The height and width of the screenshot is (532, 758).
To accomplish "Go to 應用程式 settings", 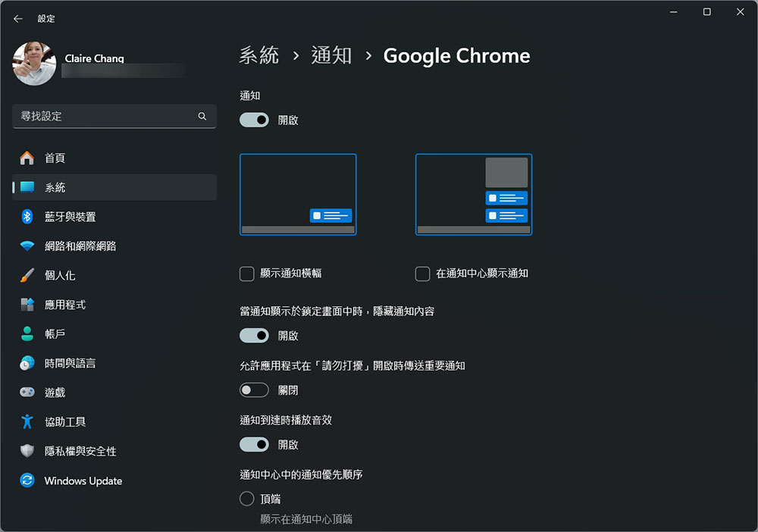I will pyautogui.click(x=114, y=305).
